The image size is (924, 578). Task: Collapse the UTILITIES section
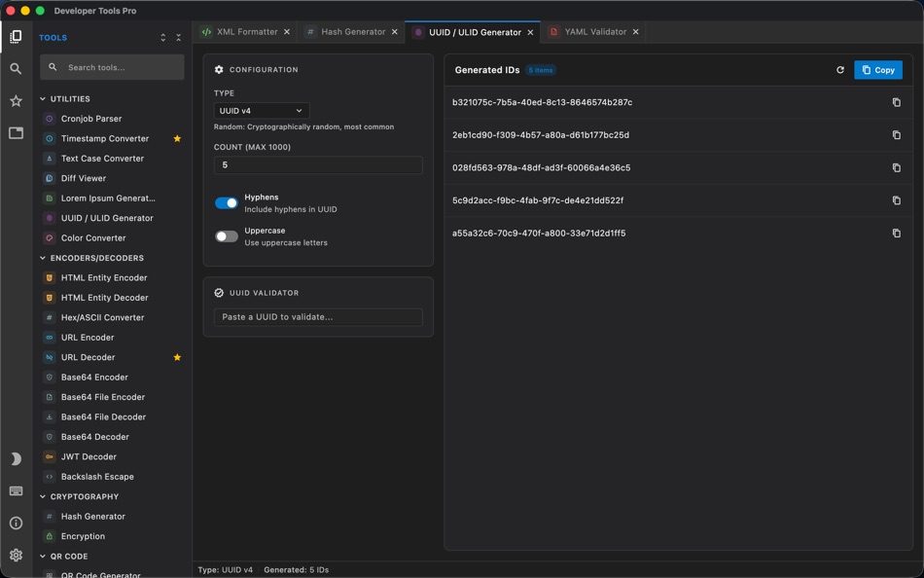pyautogui.click(x=70, y=98)
